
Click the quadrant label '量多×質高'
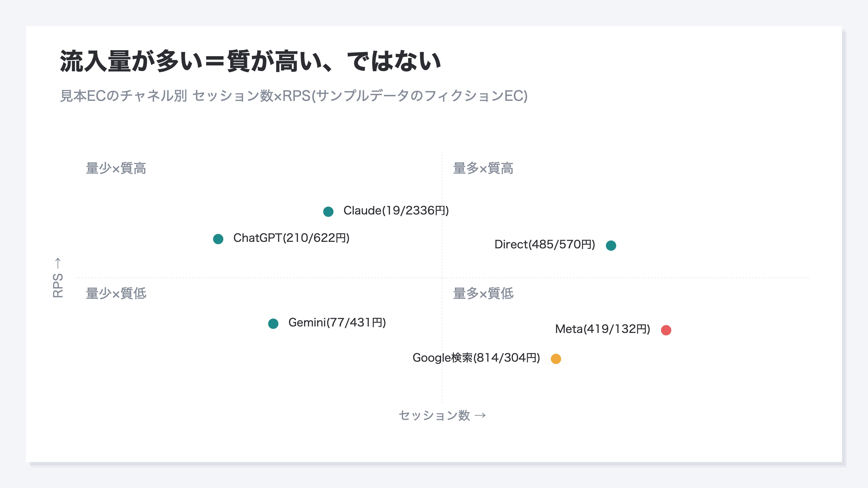[x=483, y=168]
